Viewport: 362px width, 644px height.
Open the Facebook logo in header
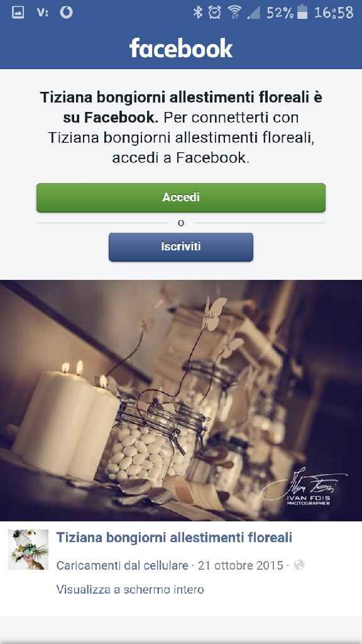(181, 48)
